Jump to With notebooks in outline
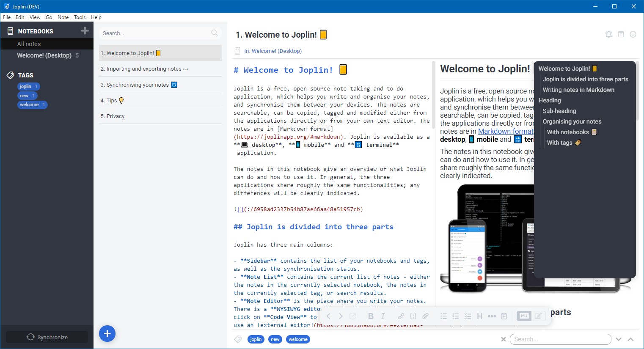Viewport: 644px width, 349px height. [572, 132]
